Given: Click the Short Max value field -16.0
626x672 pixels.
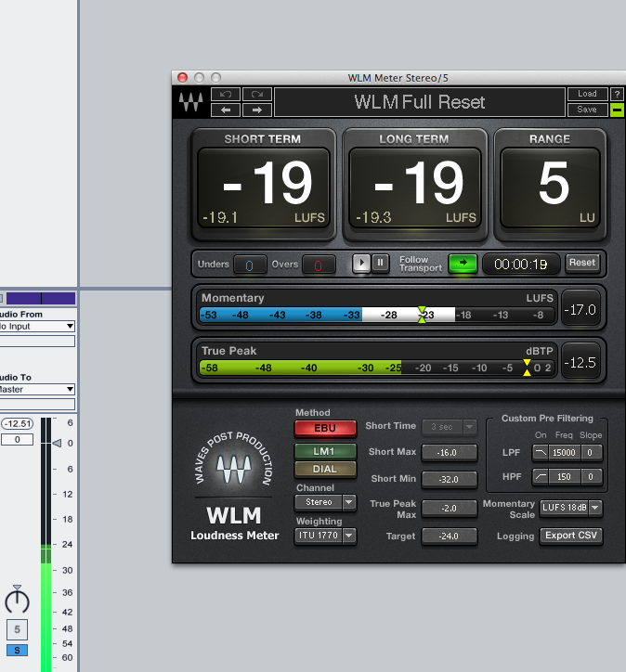Looking at the screenshot, I should point(449,453).
